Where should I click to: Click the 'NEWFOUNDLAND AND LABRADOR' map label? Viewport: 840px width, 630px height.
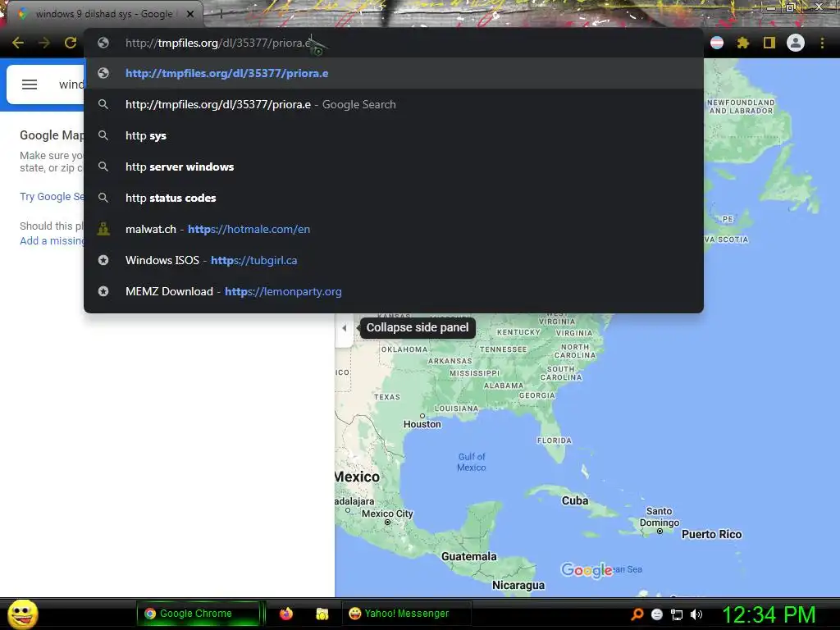click(x=741, y=107)
